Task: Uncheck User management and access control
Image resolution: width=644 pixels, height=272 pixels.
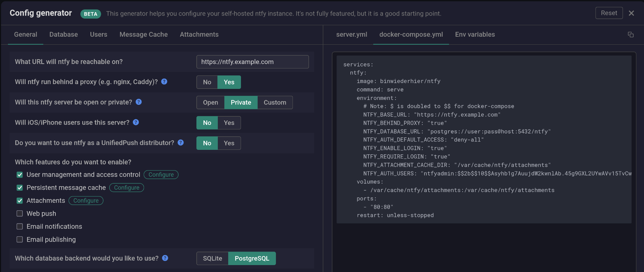Action: click(20, 175)
